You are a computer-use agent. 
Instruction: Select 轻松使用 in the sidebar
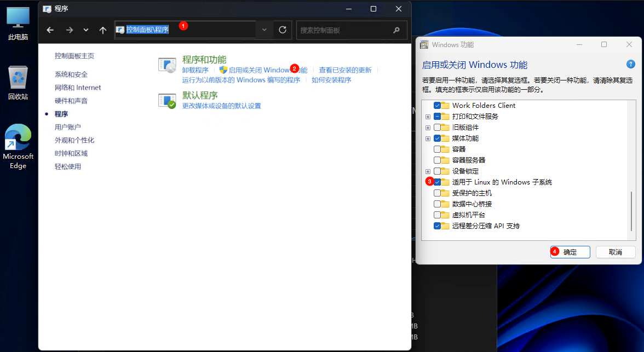click(68, 166)
